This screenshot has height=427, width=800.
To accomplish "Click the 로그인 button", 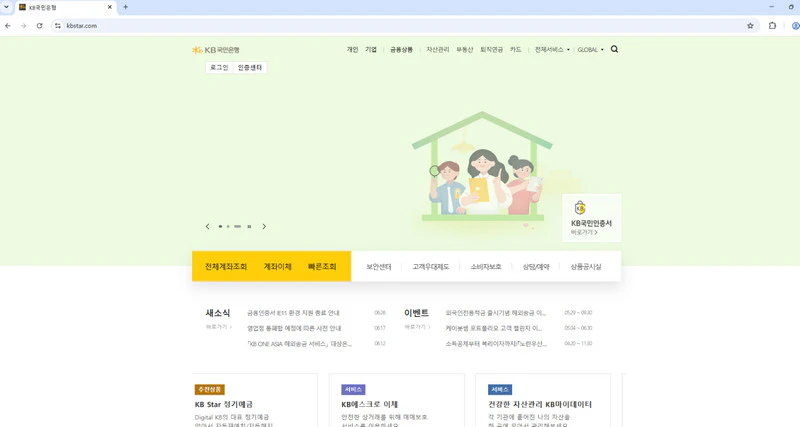I will 219,67.
